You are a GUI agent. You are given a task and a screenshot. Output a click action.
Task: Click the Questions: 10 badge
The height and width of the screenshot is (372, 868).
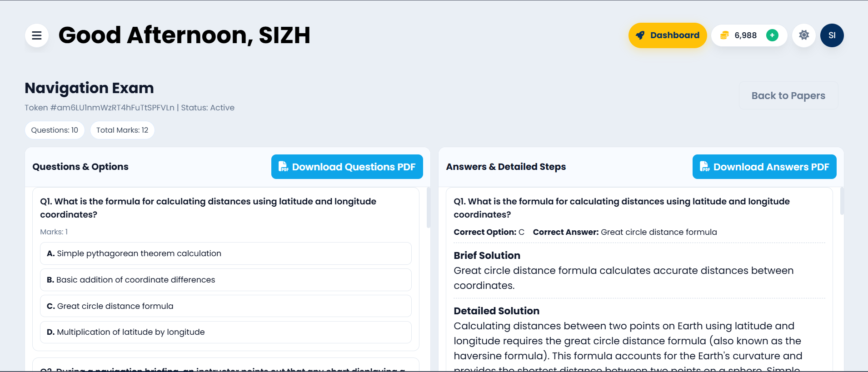(x=55, y=130)
